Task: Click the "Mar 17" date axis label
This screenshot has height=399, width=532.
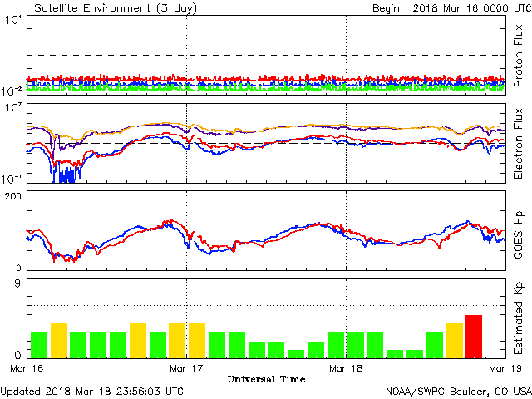Action: (186, 368)
